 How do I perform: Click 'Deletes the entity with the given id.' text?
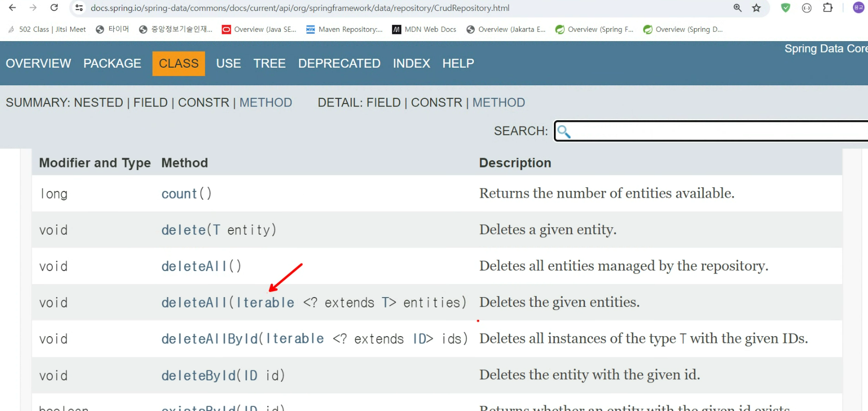click(590, 376)
